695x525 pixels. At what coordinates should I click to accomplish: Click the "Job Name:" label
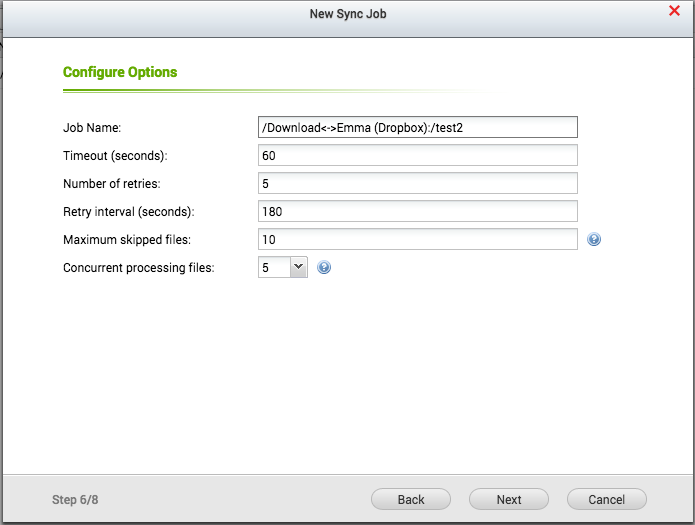(x=91, y=127)
